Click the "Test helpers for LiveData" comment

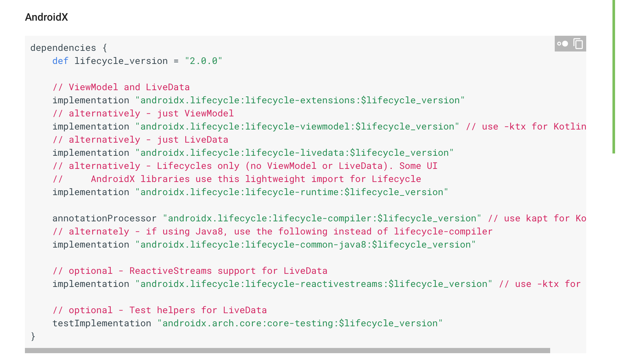[160, 310]
